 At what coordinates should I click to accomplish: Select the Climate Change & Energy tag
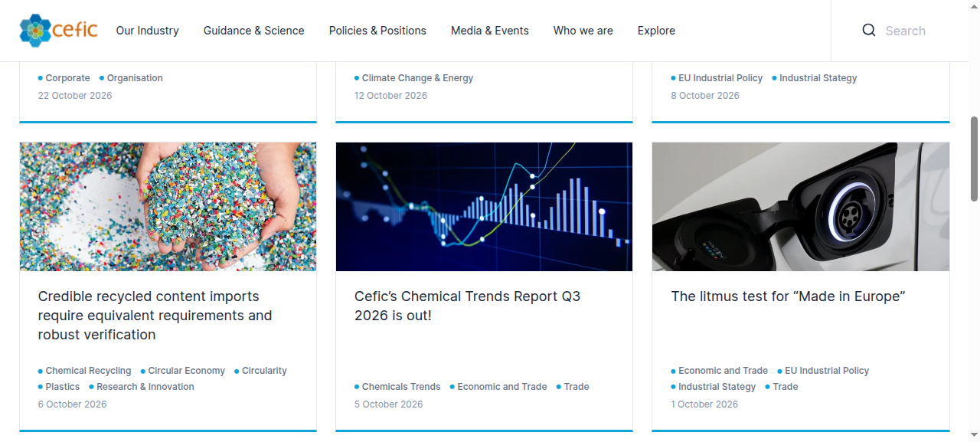click(417, 78)
